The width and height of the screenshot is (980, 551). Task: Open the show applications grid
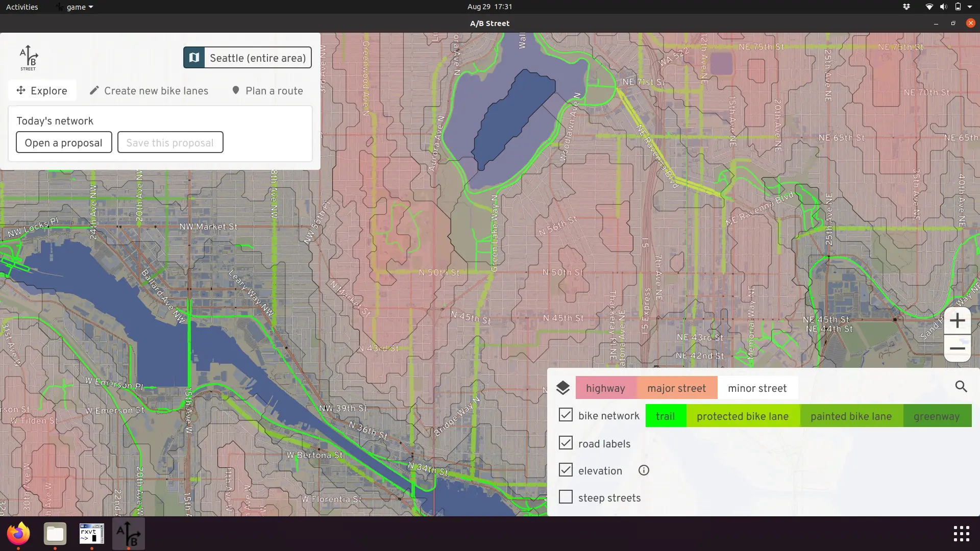tap(961, 534)
